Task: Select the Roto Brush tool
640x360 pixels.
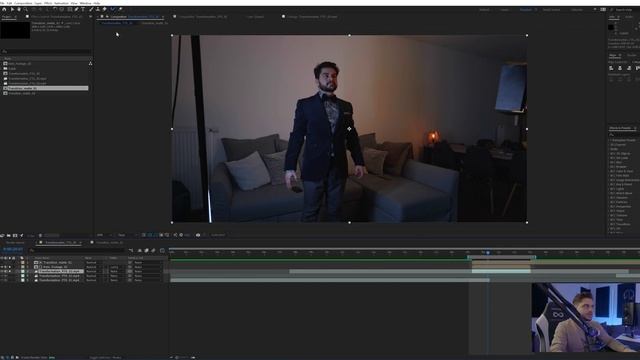Action: coord(113,9)
